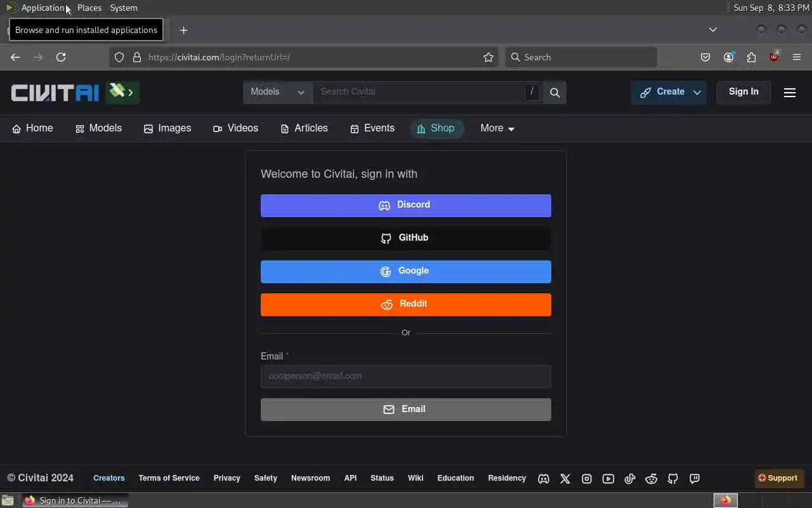Reload the page with refresh icon
Viewport: 812px width, 508px height.
[x=61, y=57]
